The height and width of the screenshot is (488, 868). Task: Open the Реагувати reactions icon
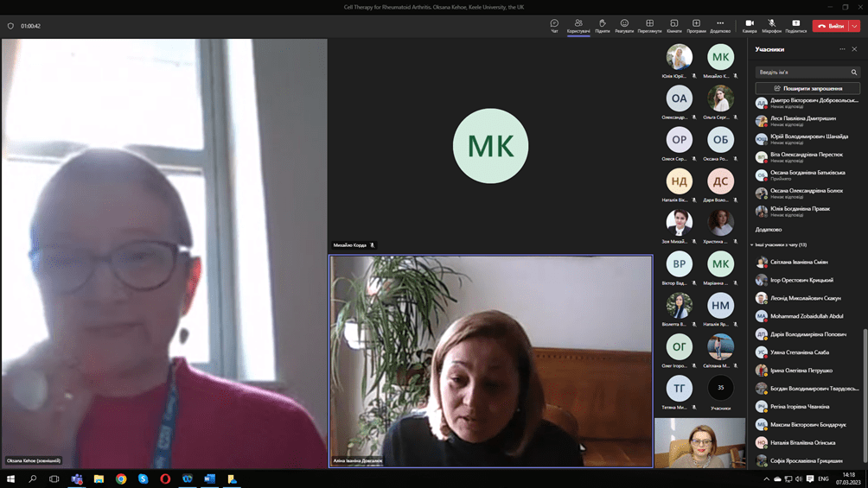click(624, 26)
